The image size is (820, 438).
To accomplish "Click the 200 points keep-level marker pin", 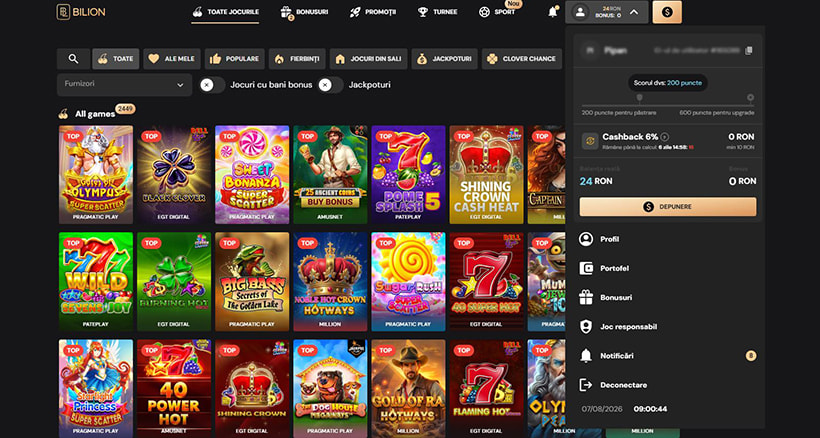I will (639, 98).
